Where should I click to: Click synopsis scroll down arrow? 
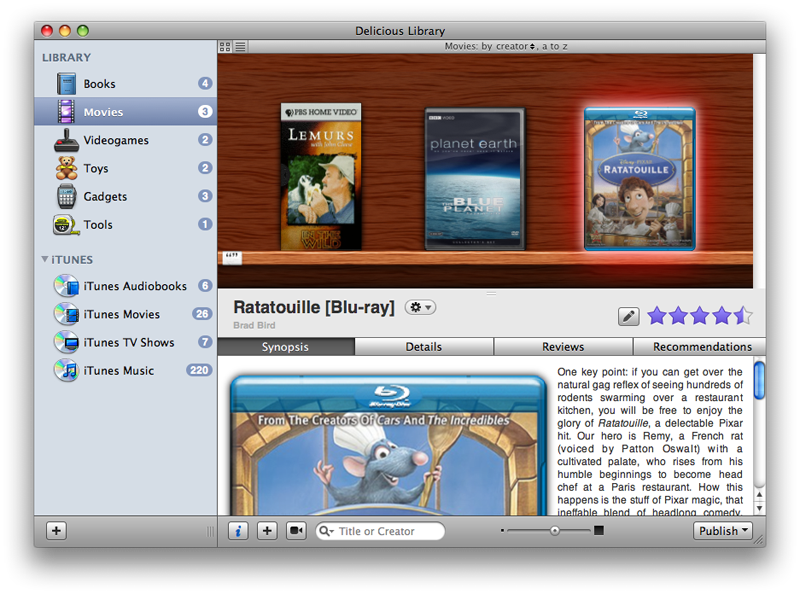pos(759,508)
